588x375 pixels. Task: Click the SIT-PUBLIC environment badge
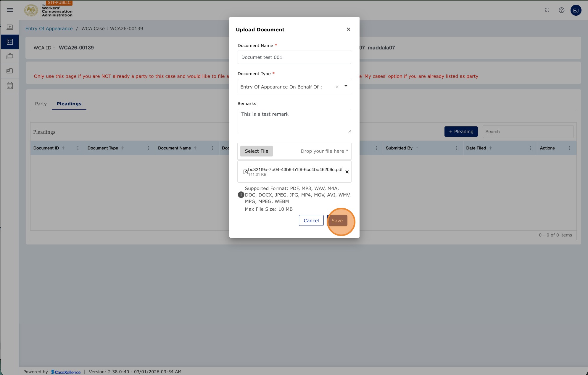(x=59, y=3)
